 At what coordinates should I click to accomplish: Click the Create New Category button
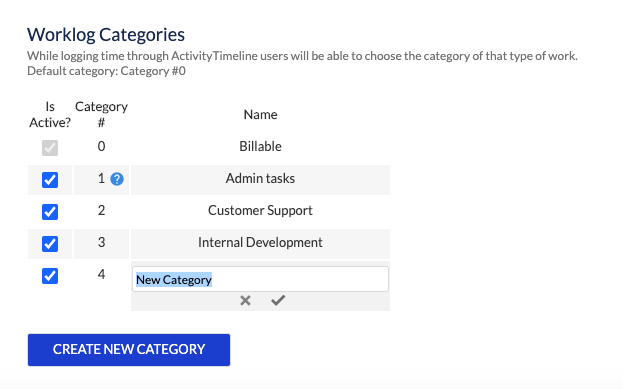(x=129, y=350)
